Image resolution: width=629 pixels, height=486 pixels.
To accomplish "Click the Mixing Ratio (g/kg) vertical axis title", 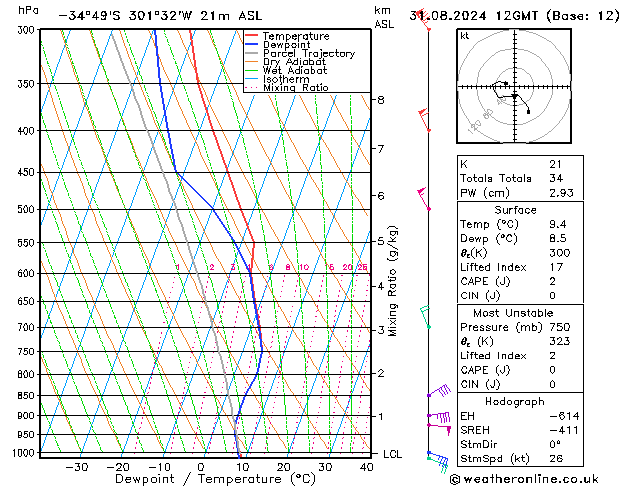I will click(392, 281).
